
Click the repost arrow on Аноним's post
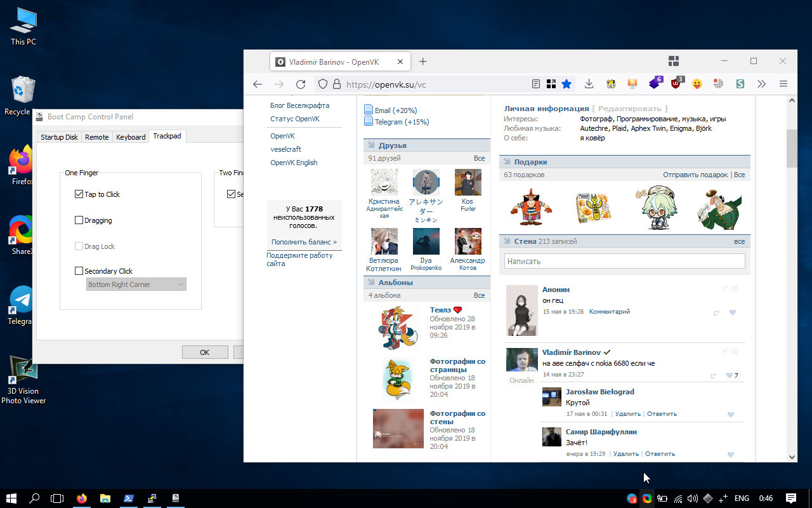click(x=716, y=312)
